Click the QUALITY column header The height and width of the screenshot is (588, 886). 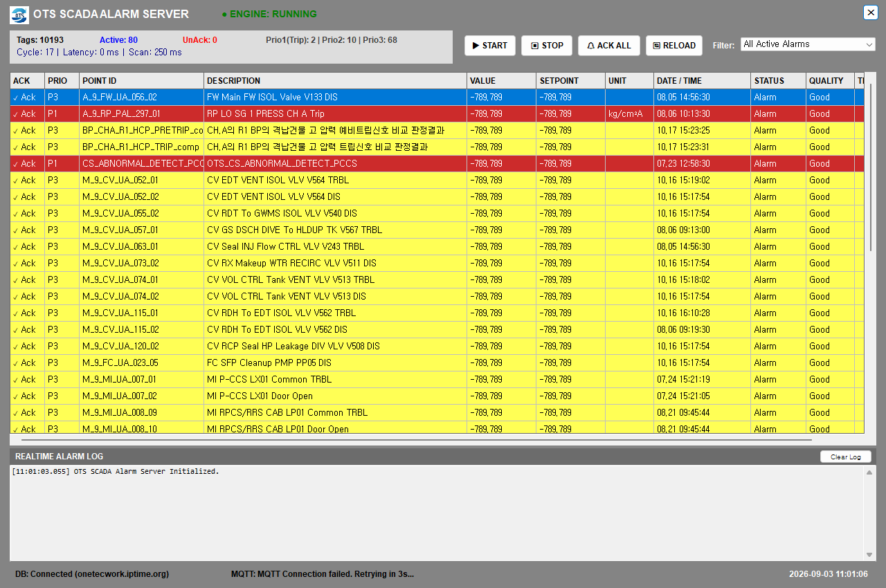[831, 81]
